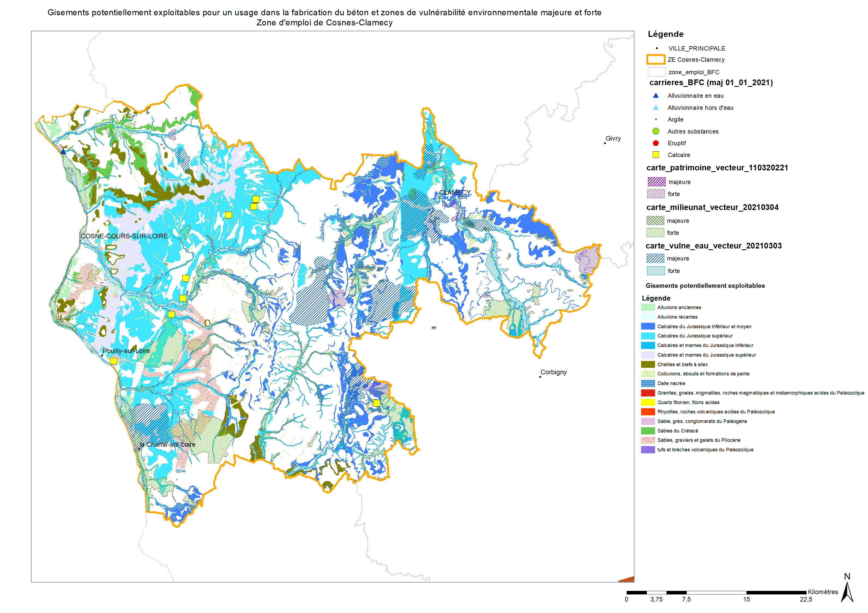Click the green Autres substances circle in the legend

pyautogui.click(x=656, y=131)
